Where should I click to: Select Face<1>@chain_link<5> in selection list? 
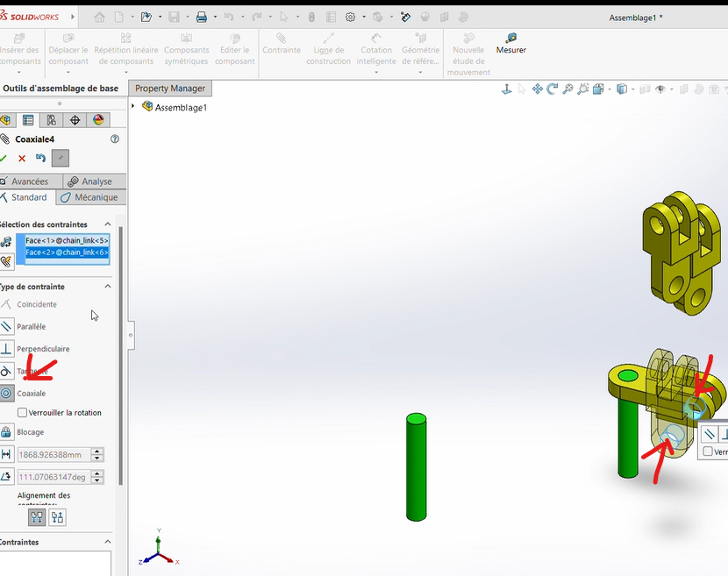pyautogui.click(x=67, y=240)
